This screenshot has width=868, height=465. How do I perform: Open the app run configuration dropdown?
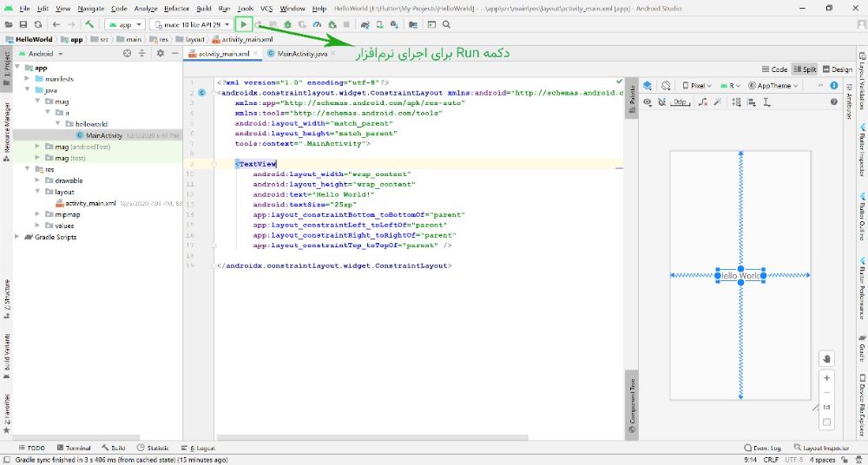(x=125, y=24)
